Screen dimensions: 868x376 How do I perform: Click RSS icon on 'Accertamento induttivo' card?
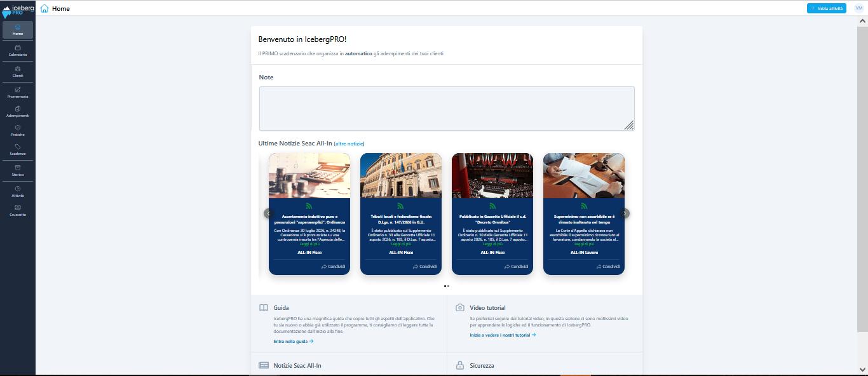[309, 206]
